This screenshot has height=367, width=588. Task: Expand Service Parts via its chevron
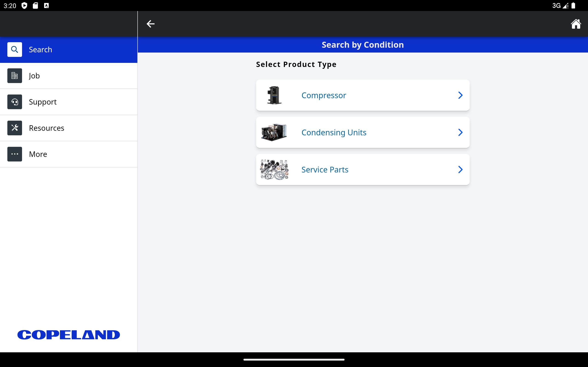click(460, 170)
